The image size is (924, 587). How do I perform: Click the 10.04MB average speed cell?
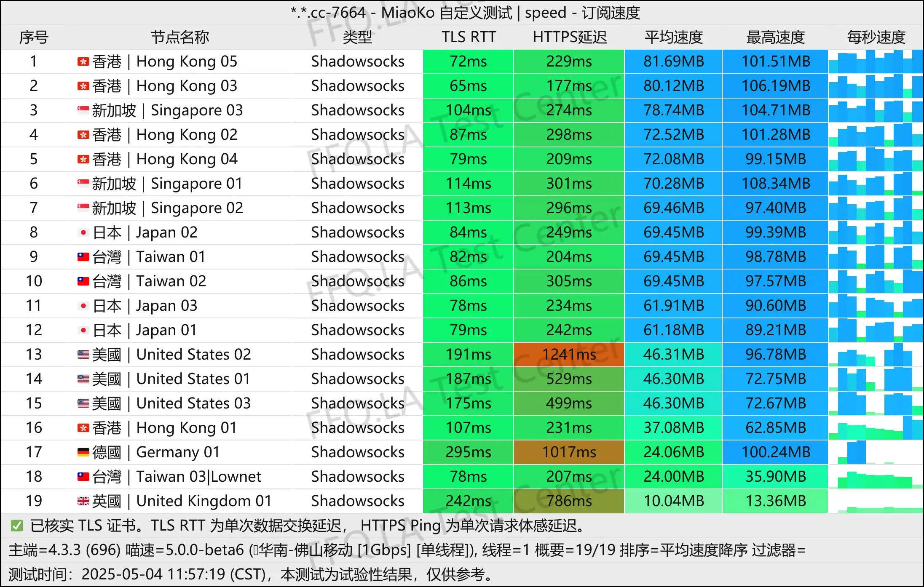coord(674,501)
